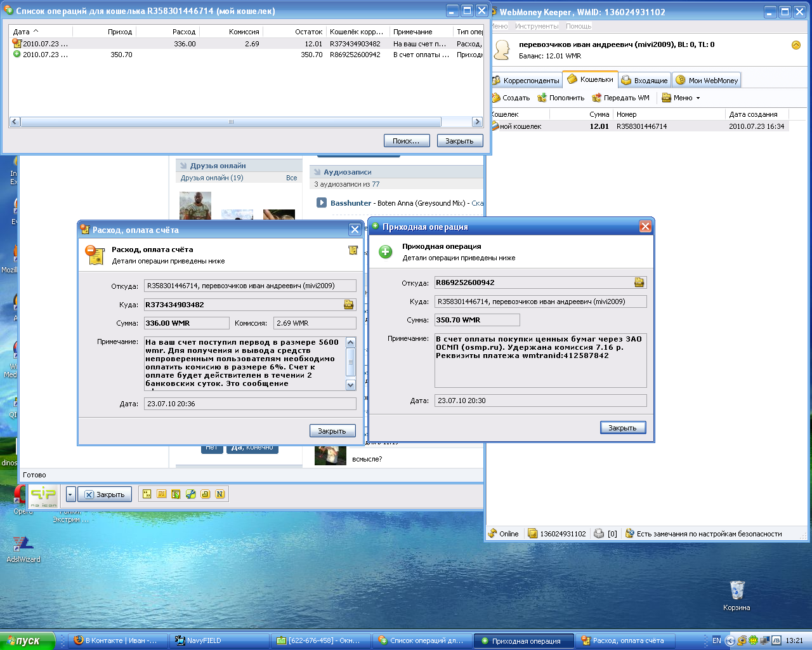Click the printer [0] status bar icon

605,534
